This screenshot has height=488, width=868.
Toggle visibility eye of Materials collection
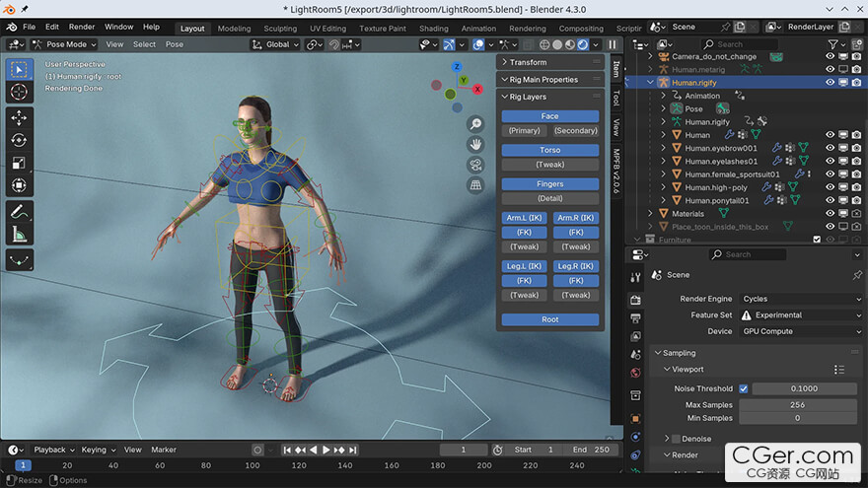click(830, 214)
